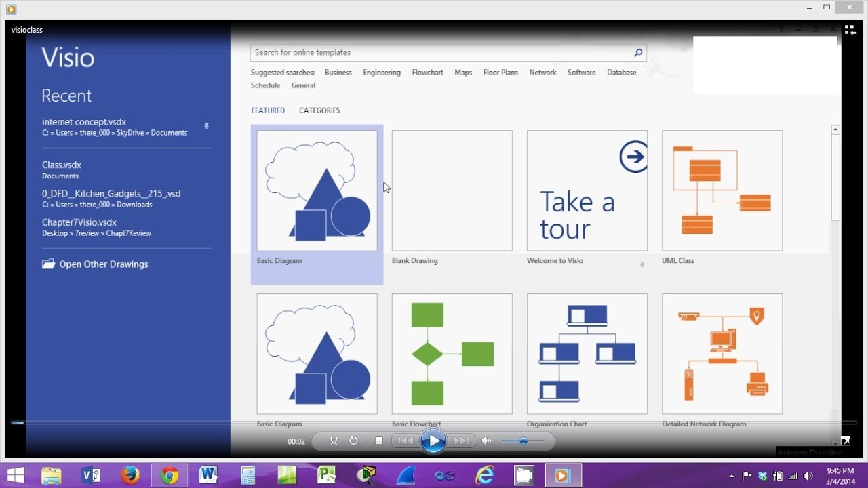Screen dimensions: 868x488
Task: Open the blue infinity-loop taskbar app
Action: (445, 475)
